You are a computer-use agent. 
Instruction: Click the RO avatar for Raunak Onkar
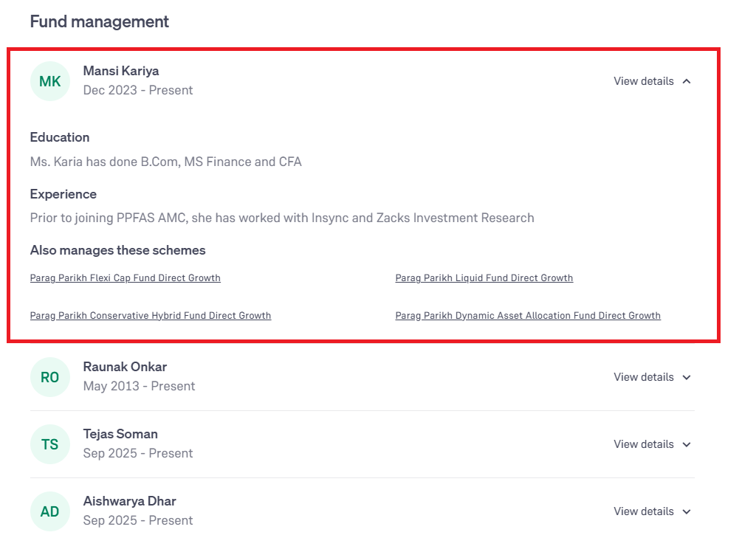(x=50, y=377)
